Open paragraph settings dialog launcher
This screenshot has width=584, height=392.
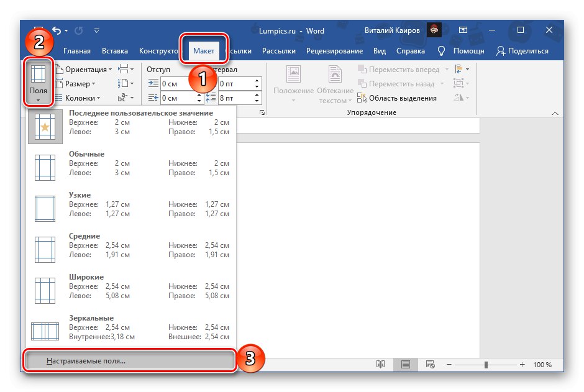pos(262,112)
